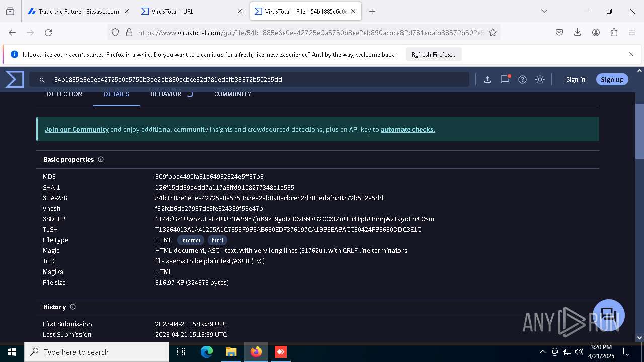Select the VirusTotal - File tab
The image size is (644, 362).
306,11
